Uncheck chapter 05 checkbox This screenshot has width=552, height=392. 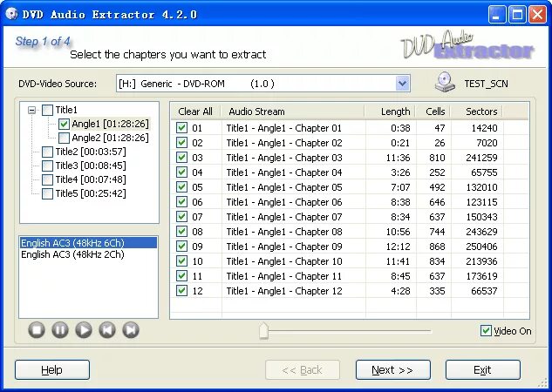click(x=181, y=186)
